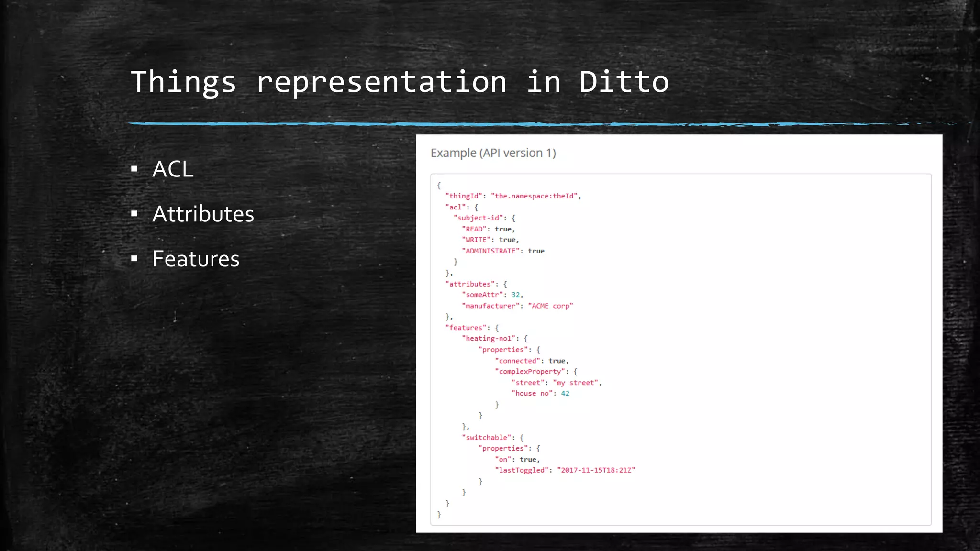
Task: Click the "attributes" key in the JSON
Action: (470, 284)
